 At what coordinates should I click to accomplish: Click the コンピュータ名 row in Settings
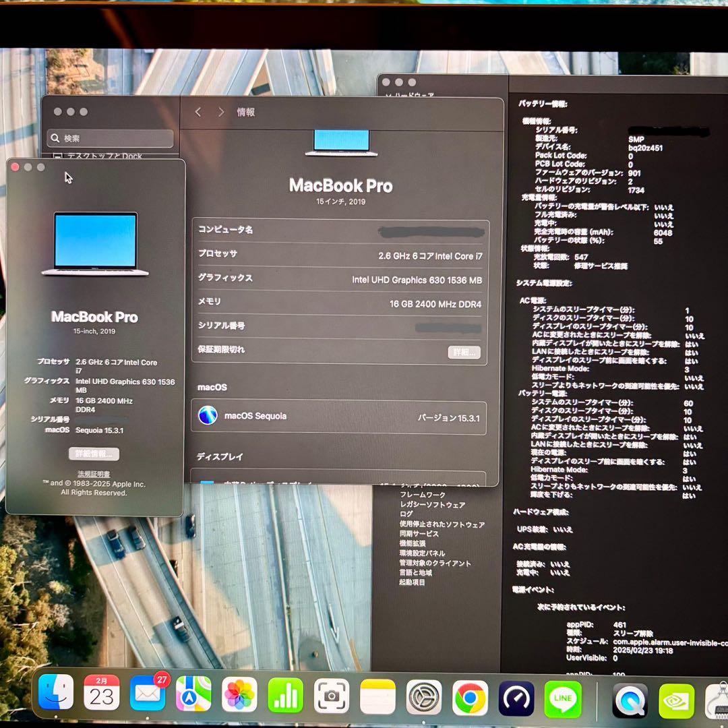pyautogui.click(x=341, y=231)
